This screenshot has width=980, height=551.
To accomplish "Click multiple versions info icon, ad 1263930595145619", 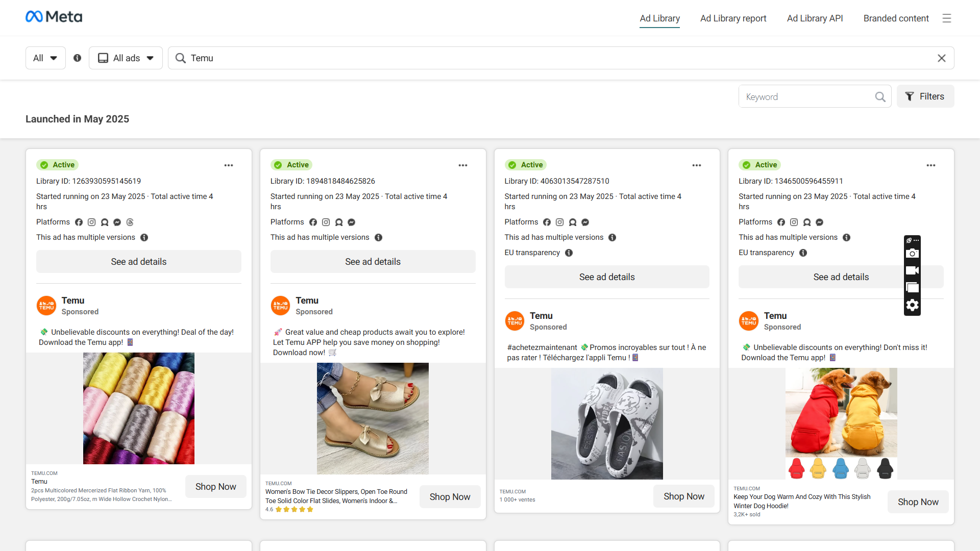I will [144, 238].
